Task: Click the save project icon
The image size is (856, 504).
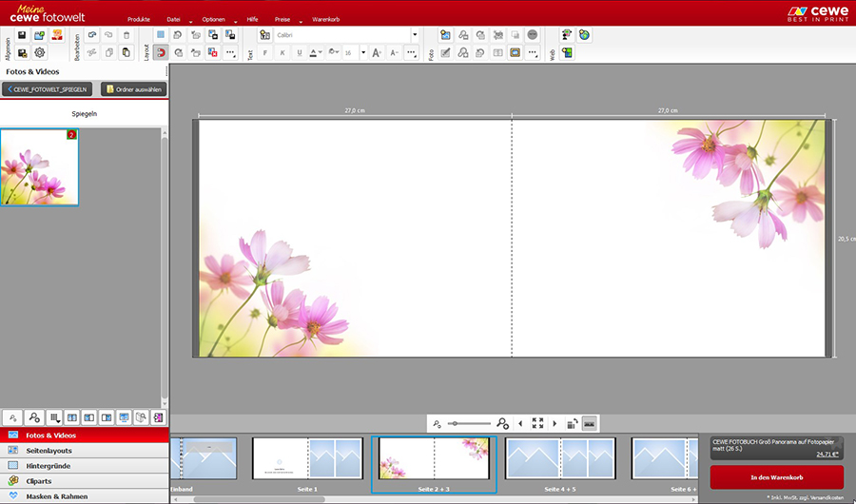Action: (21, 35)
